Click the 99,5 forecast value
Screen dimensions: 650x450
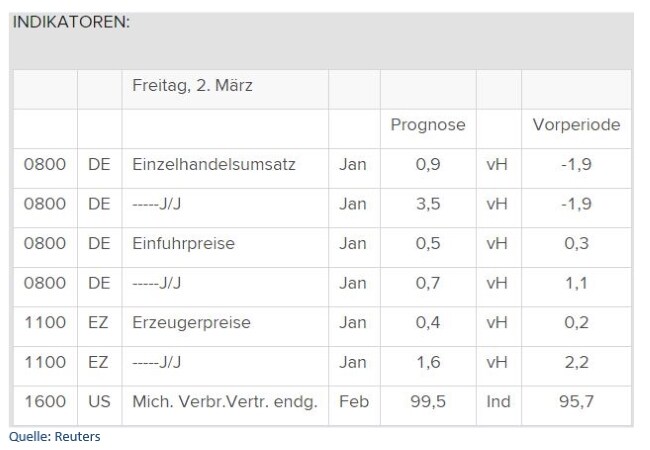click(x=428, y=402)
